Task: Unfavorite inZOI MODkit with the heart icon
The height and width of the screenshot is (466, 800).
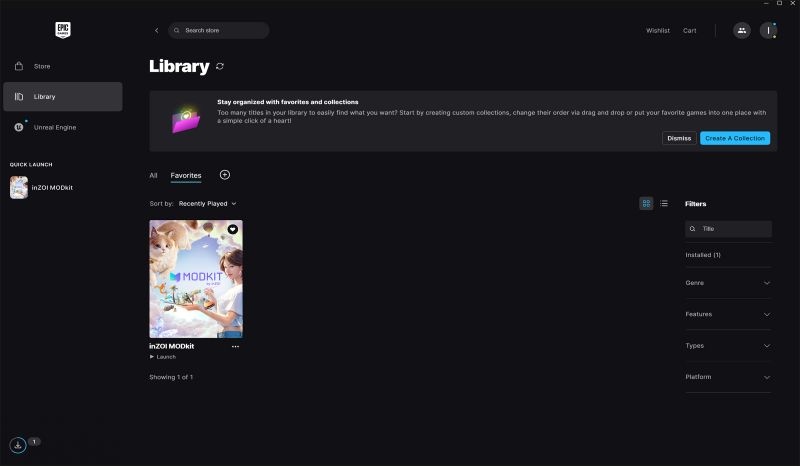Action: pyautogui.click(x=233, y=229)
